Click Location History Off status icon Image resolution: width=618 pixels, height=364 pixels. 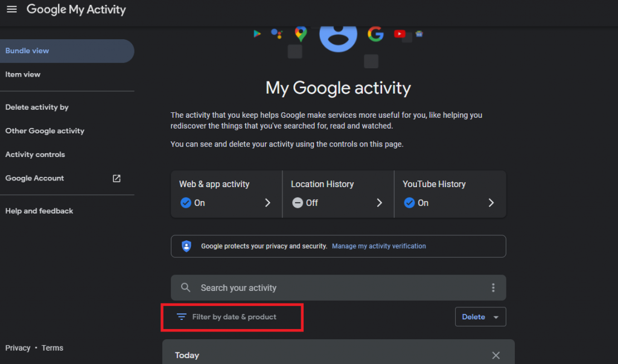coord(298,203)
